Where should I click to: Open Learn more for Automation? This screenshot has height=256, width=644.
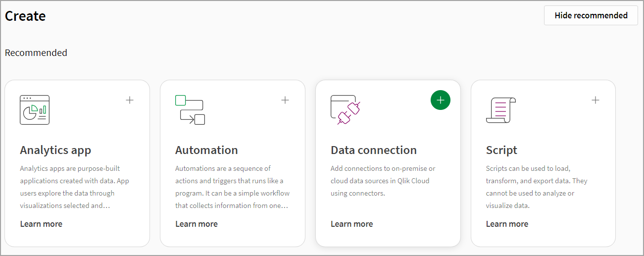pos(197,224)
